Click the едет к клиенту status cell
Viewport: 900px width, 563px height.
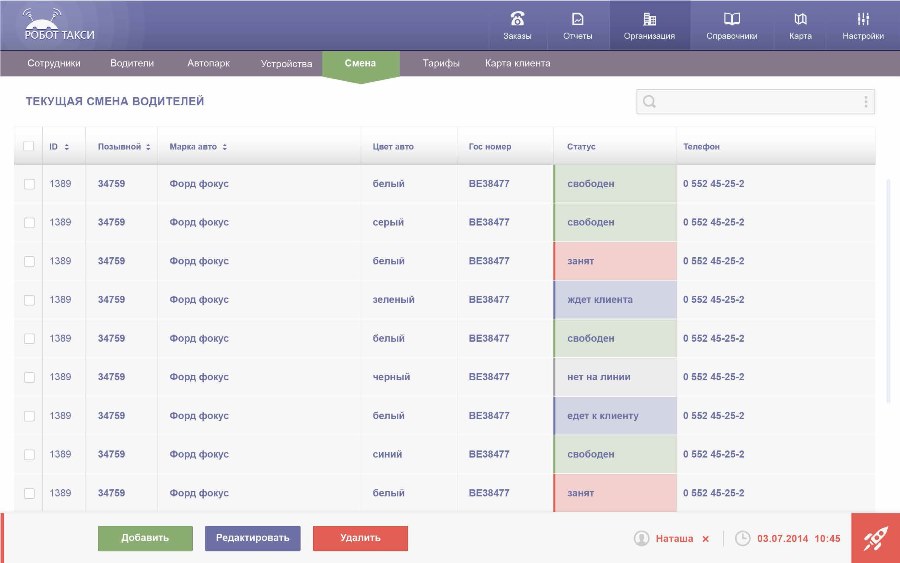[x=615, y=416]
